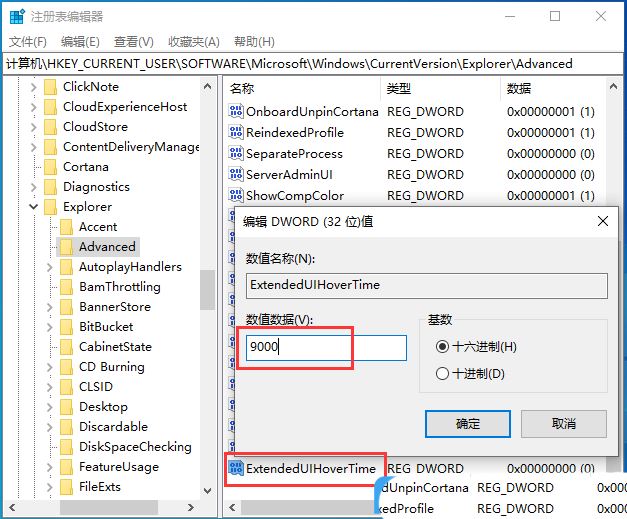Image resolution: width=627 pixels, height=519 pixels.
Task: Click the tree pane scroll-down arrow
Action: pyautogui.click(x=208, y=491)
